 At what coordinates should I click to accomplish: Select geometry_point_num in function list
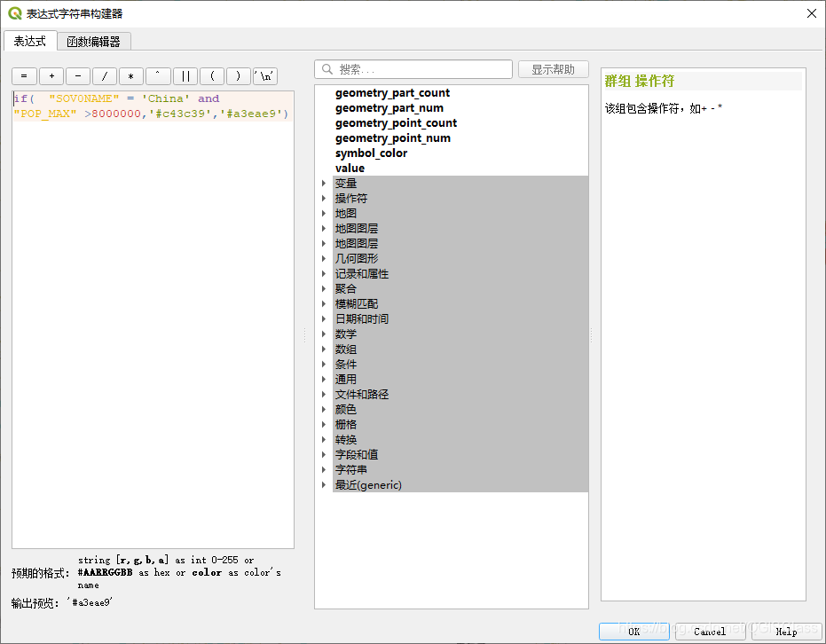tap(393, 138)
